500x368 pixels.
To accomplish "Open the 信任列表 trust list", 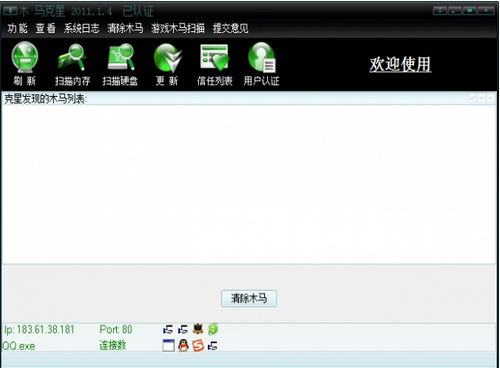I will pyautogui.click(x=214, y=63).
